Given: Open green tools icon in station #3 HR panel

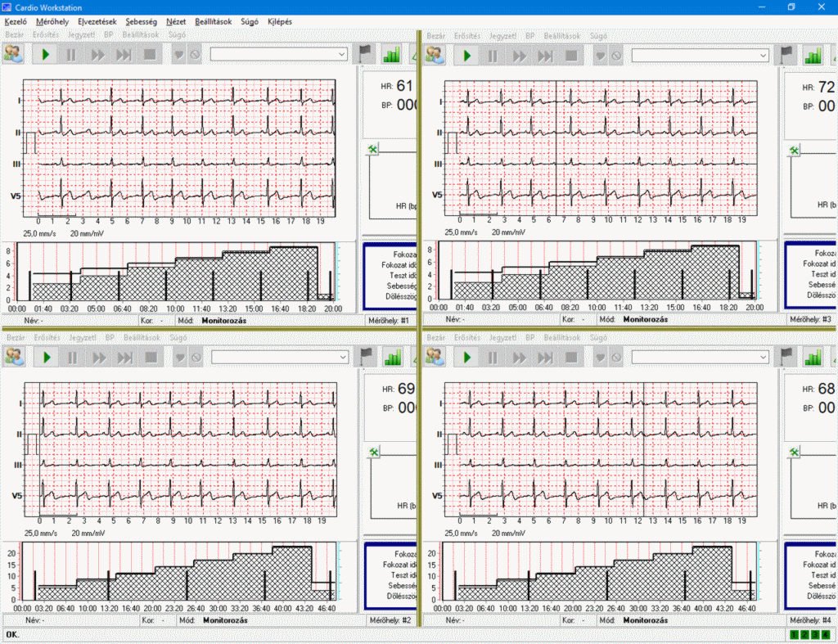Looking at the screenshot, I should (x=794, y=151).
